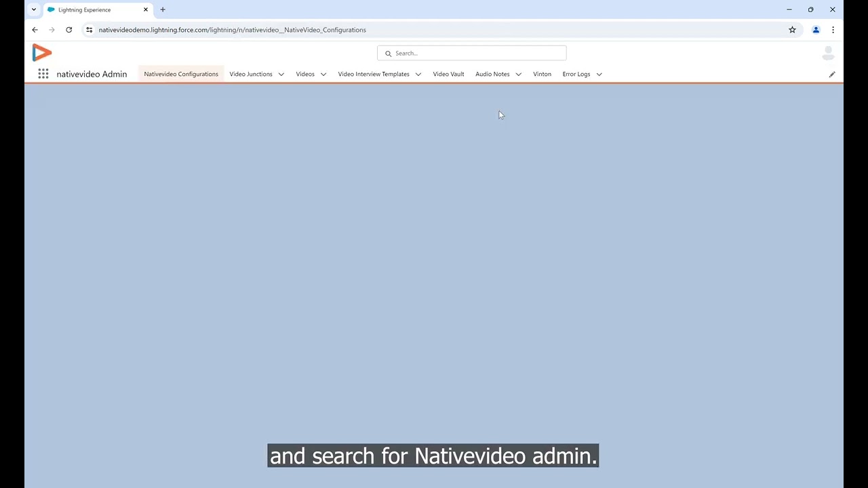Image resolution: width=868 pixels, height=488 pixels.
Task: Open a new browser tab
Action: pyautogui.click(x=163, y=9)
